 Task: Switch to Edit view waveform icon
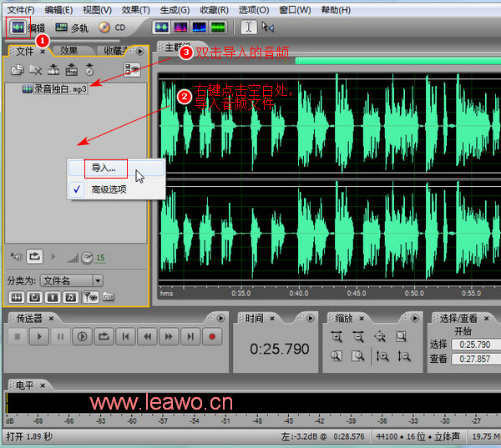tap(18, 28)
